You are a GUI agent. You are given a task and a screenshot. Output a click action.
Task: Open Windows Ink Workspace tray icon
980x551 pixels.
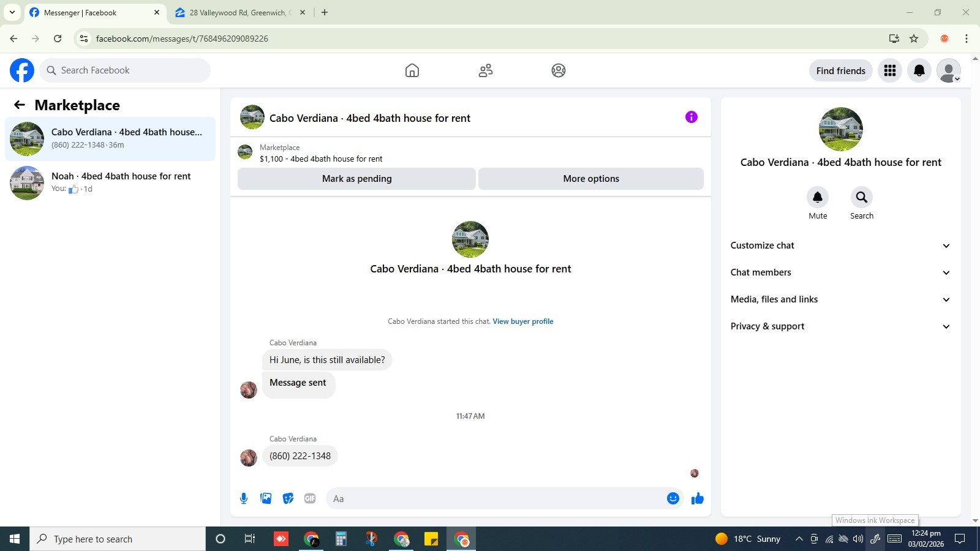[875, 539]
